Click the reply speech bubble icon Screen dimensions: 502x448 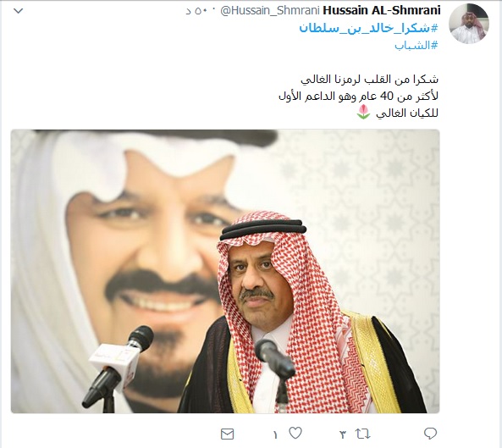coord(430,434)
